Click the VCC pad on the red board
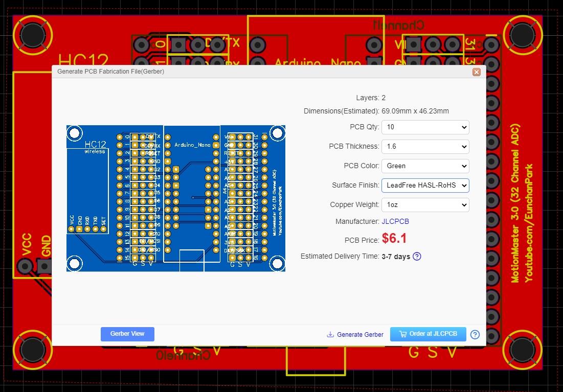Image resolution: width=563 pixels, height=392 pixels. (x=25, y=266)
